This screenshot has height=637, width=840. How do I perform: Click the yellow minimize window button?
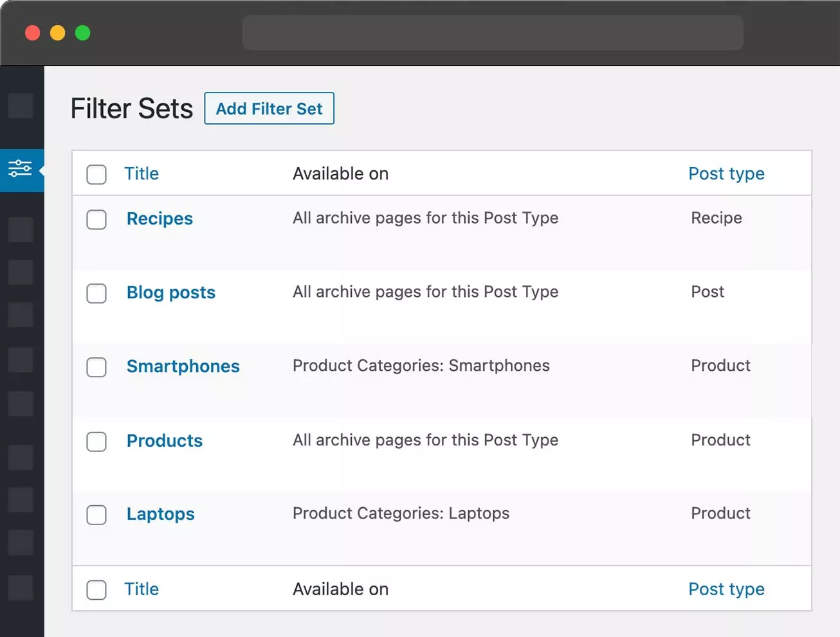click(58, 33)
